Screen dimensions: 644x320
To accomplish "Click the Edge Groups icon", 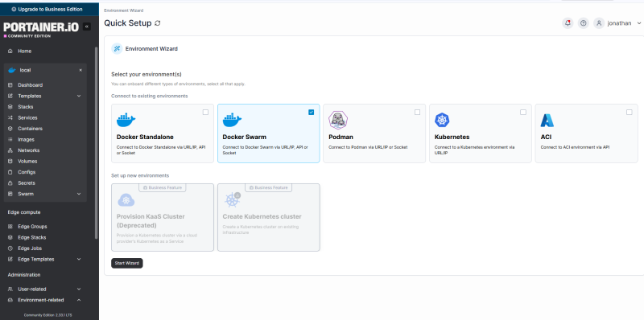I will click(10, 227).
